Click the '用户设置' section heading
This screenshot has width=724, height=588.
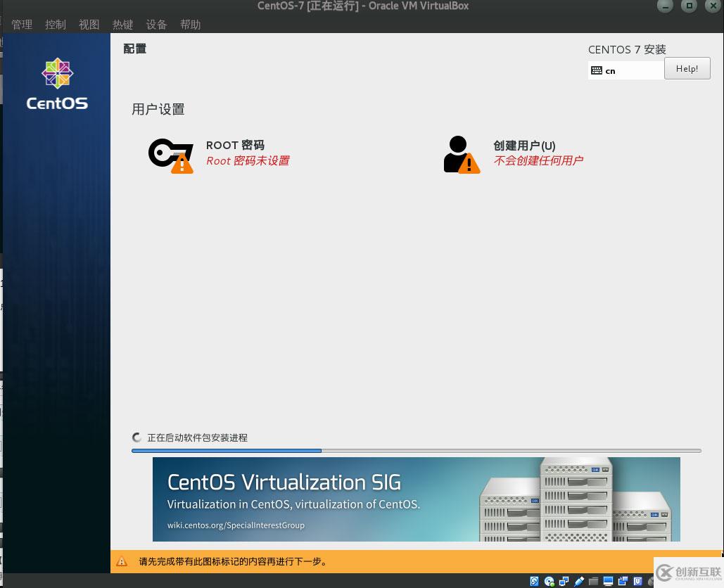click(158, 110)
